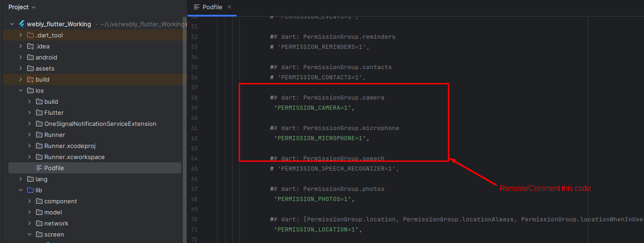Screen dimensions: 644x243
Task: Click the Flutter project icon beside webly_flutter_Working
Action: pos(22,24)
